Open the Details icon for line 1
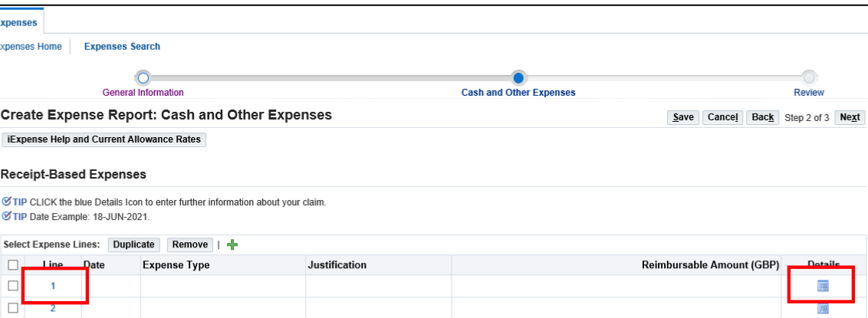The width and height of the screenshot is (868, 318). coord(823,286)
